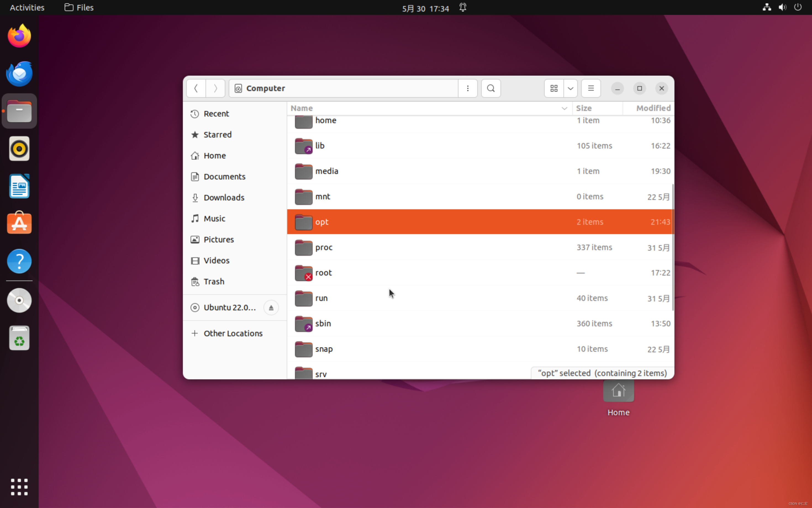Show all applications via the grid icon

(x=19, y=487)
